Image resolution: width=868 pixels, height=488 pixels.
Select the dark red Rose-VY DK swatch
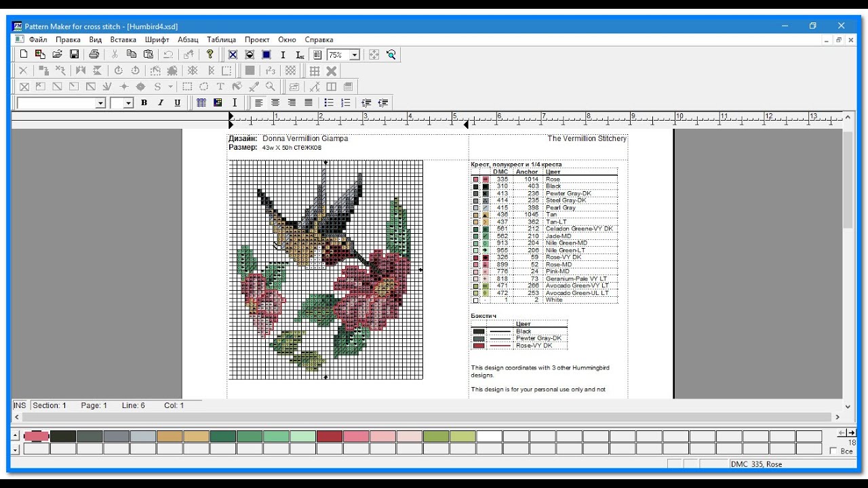point(329,436)
